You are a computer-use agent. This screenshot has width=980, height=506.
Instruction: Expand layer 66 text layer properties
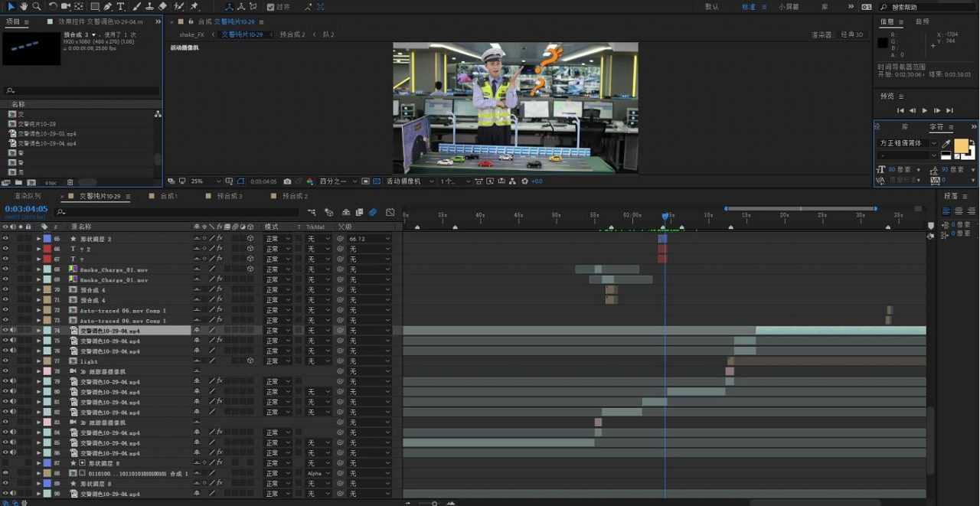tap(38, 249)
